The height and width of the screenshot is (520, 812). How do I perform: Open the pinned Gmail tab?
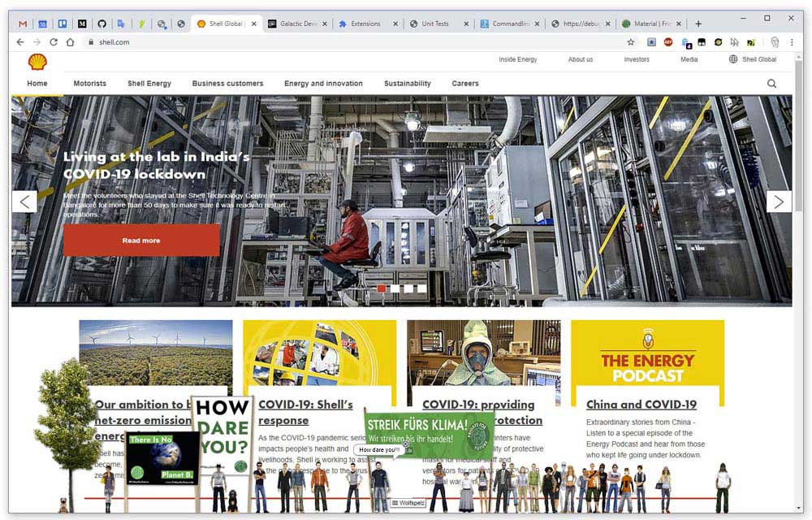tap(22, 24)
